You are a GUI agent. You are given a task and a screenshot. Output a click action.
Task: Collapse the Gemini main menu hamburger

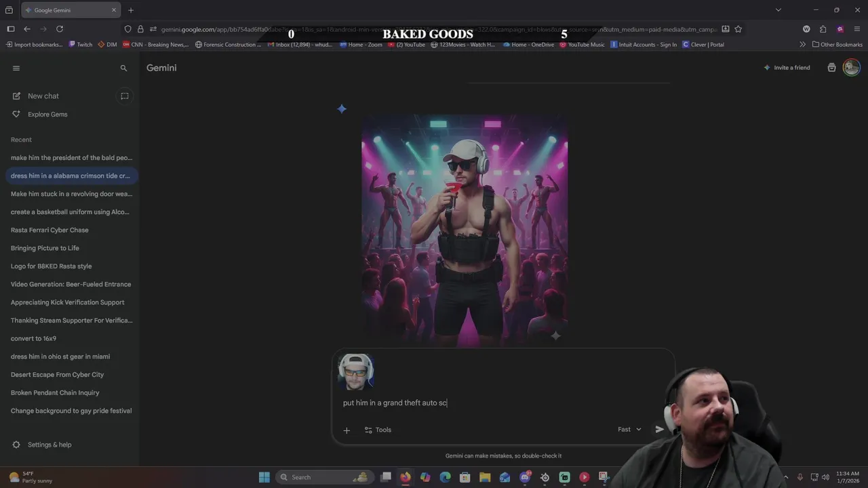pyautogui.click(x=16, y=68)
